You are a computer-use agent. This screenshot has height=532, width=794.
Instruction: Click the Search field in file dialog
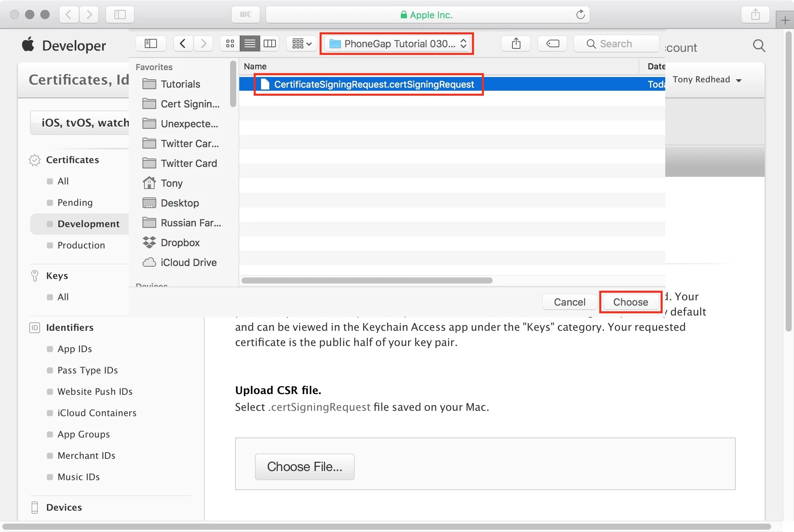(621, 43)
